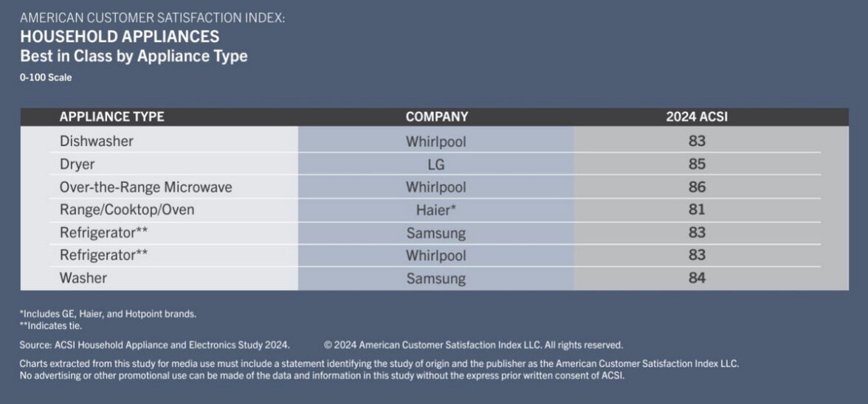
Task: Click the COMPANY column header
Action: [x=436, y=116]
